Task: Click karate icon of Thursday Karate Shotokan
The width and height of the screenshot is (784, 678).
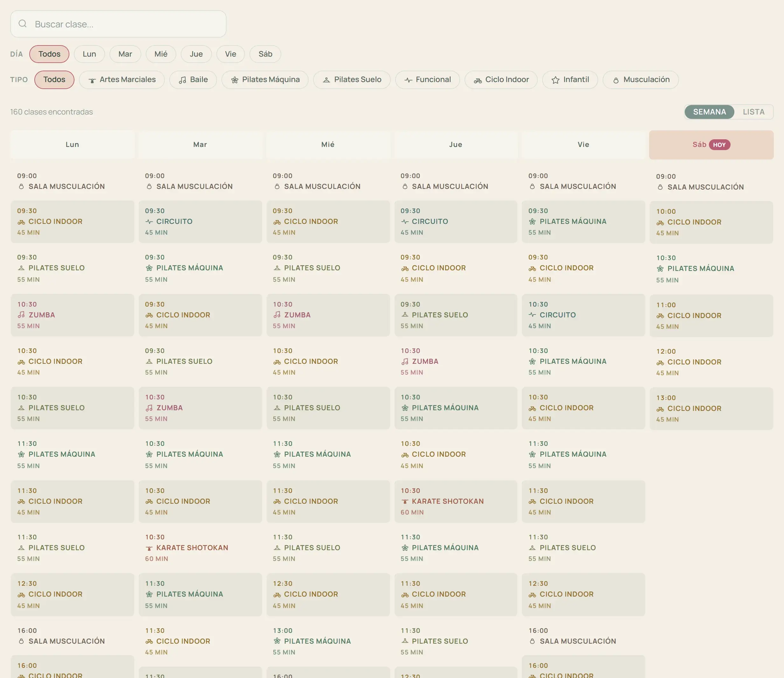Action: (405, 502)
